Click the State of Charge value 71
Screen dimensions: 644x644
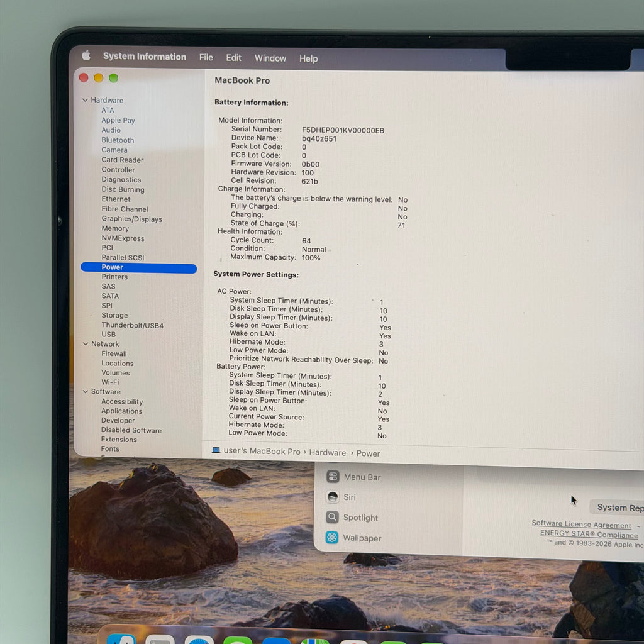(x=401, y=225)
